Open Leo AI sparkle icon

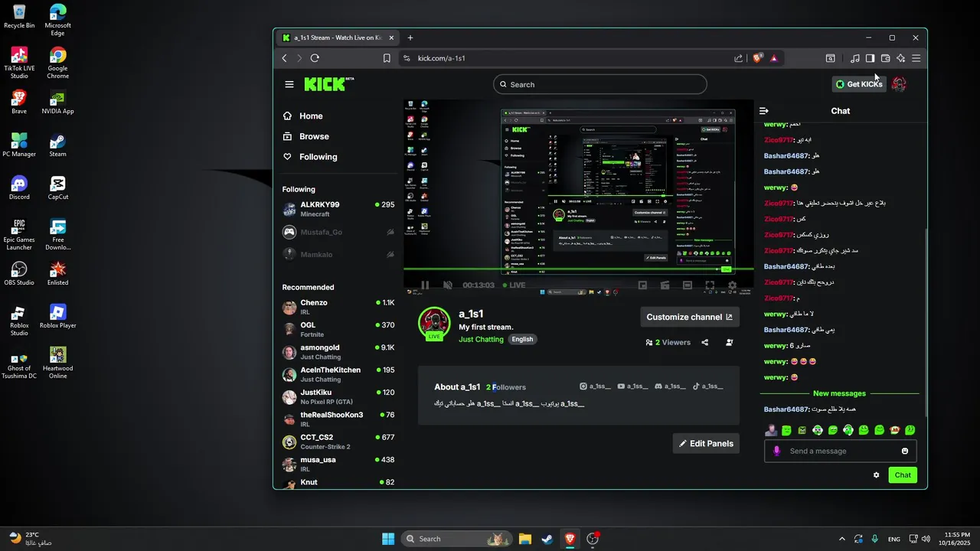coord(900,58)
